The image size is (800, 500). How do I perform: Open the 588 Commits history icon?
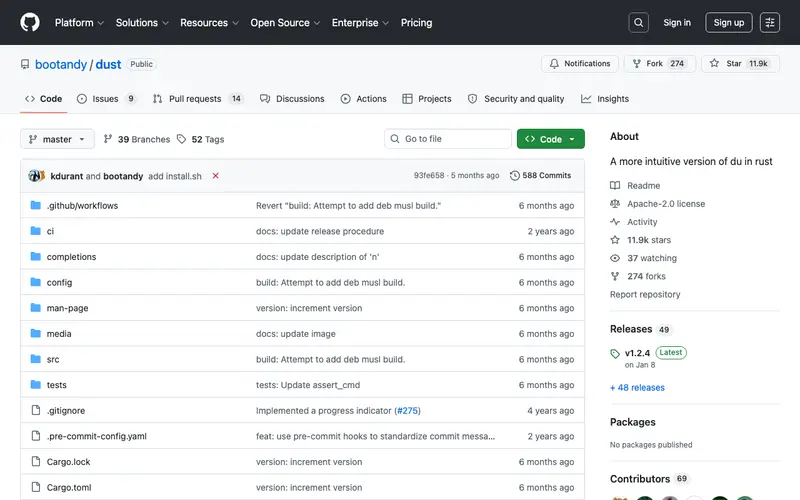pos(514,176)
